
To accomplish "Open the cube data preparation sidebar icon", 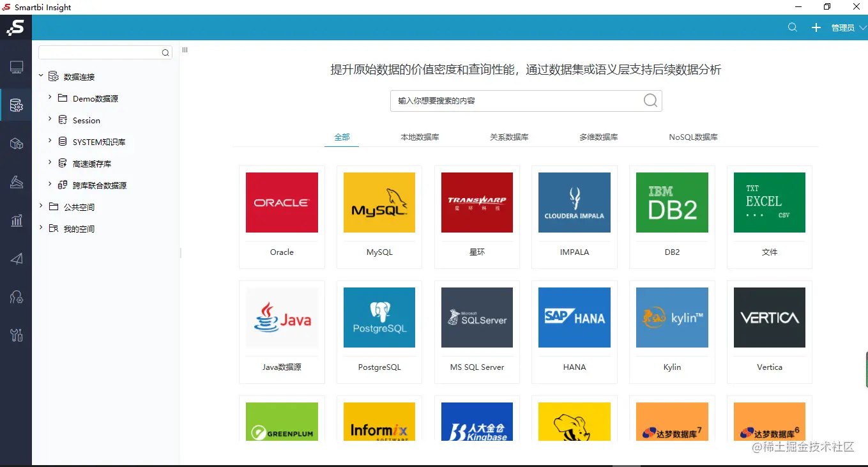I will pos(17,144).
